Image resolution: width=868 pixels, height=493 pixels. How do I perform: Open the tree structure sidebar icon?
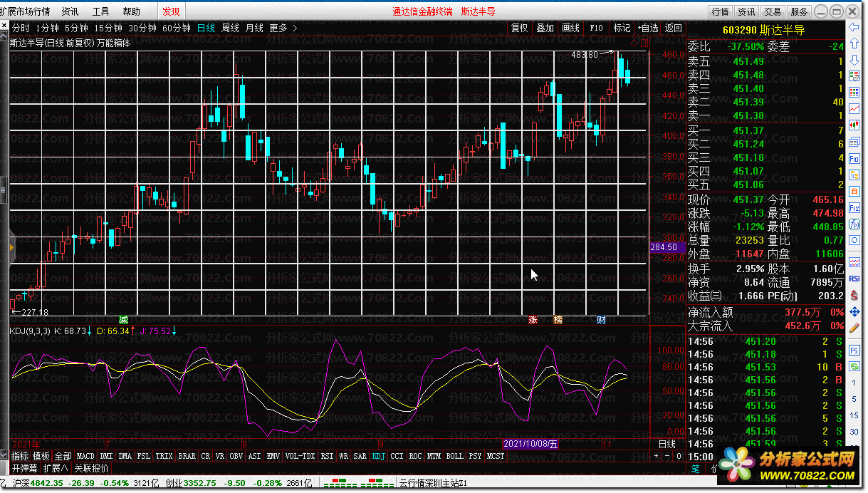click(x=854, y=174)
